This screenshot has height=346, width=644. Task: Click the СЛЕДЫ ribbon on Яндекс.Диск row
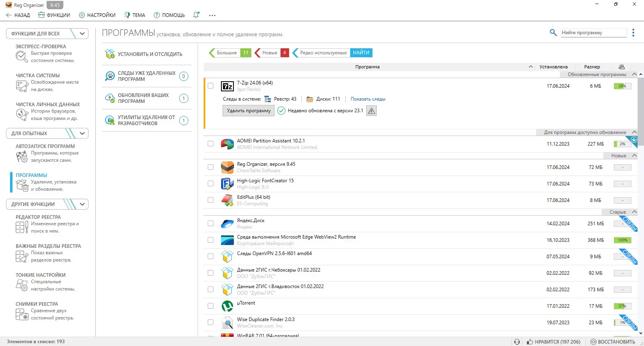[629, 224]
